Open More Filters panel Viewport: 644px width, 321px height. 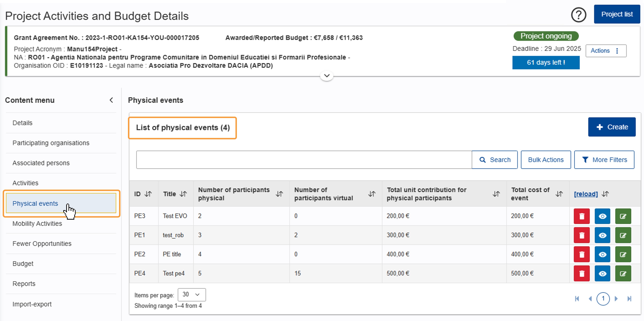(x=604, y=160)
